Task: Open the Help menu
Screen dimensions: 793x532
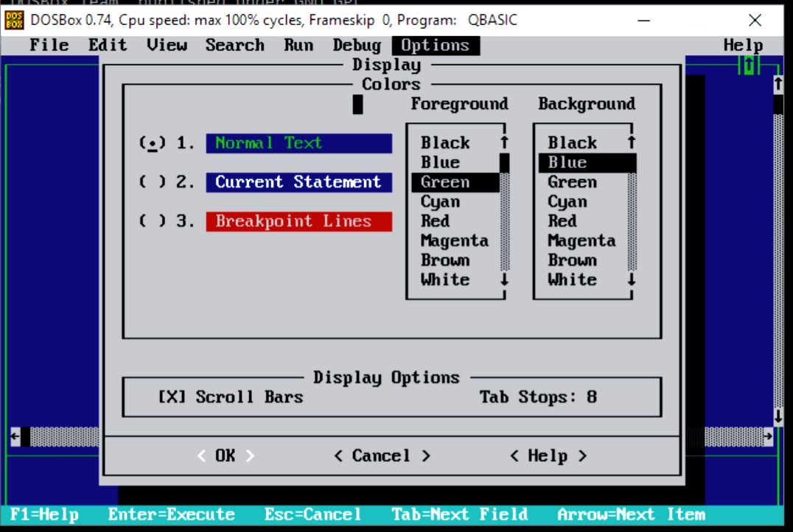Action: coord(743,45)
